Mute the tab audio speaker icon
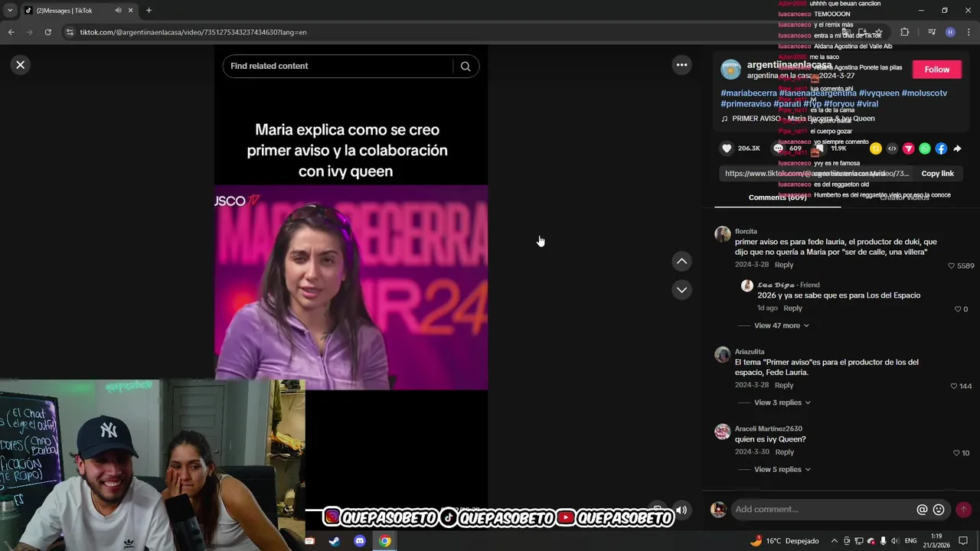Screen dimensions: 980x551 click(118, 11)
